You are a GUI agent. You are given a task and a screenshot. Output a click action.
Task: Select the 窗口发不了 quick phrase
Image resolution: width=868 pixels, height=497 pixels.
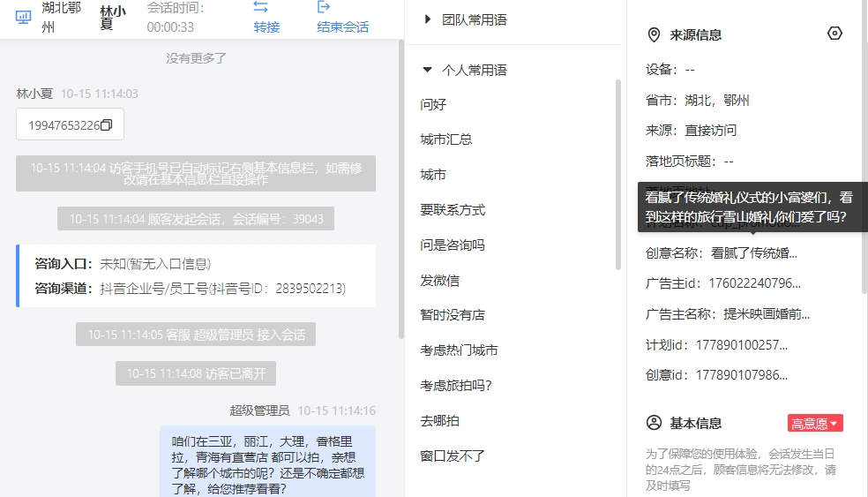453,456
